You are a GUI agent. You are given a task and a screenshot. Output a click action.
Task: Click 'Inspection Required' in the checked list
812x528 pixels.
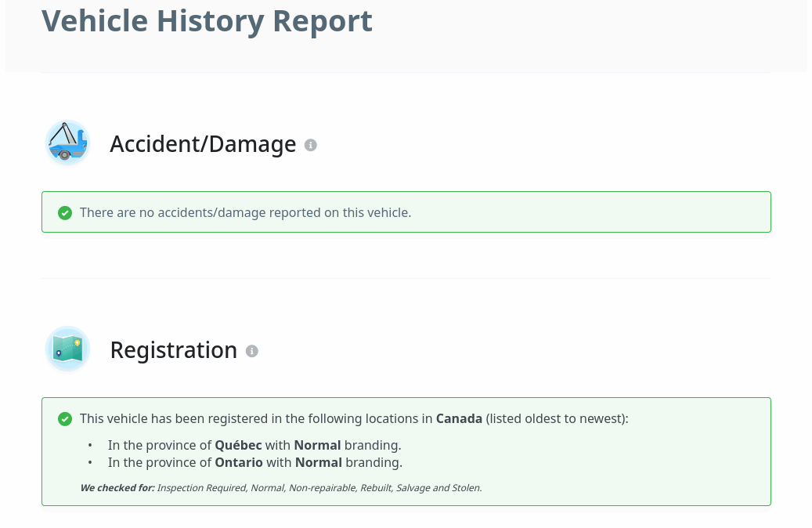click(200, 487)
